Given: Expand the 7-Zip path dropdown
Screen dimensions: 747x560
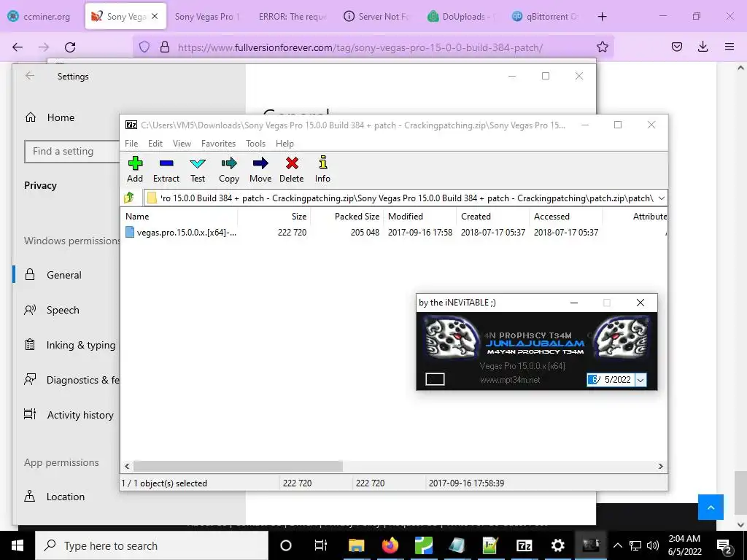Looking at the screenshot, I should [661, 198].
